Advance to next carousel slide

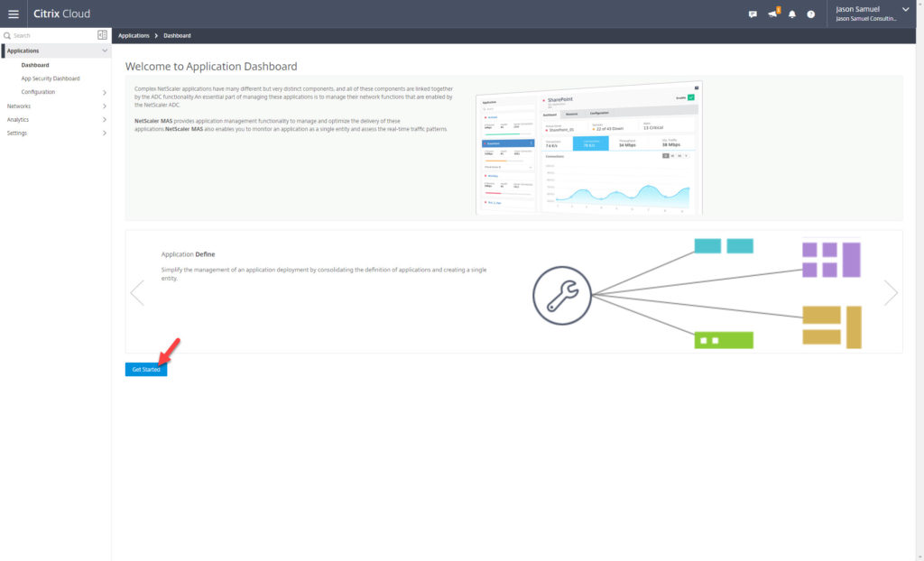tap(891, 292)
